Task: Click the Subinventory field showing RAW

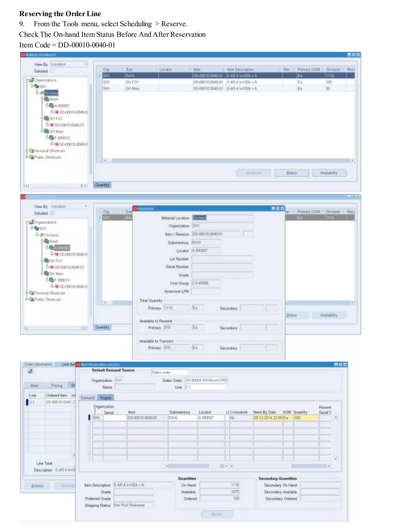Action: (x=206, y=242)
